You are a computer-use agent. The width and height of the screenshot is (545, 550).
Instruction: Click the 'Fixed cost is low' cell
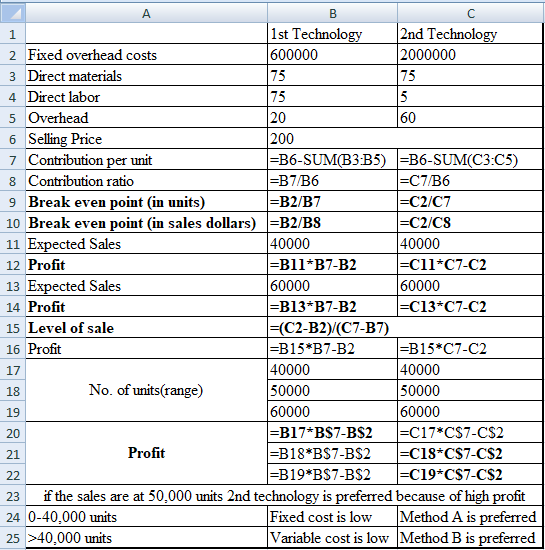click(332, 517)
